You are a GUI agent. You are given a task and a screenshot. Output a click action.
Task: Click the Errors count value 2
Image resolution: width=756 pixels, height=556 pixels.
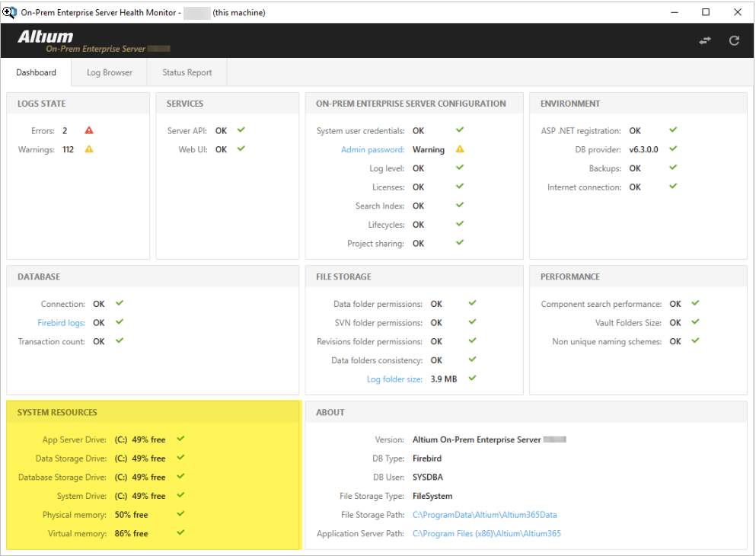point(65,131)
